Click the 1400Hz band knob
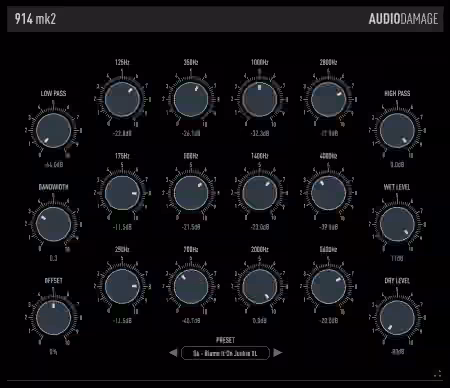Image resolution: width=450 pixels, height=388 pixels. pyautogui.click(x=260, y=193)
